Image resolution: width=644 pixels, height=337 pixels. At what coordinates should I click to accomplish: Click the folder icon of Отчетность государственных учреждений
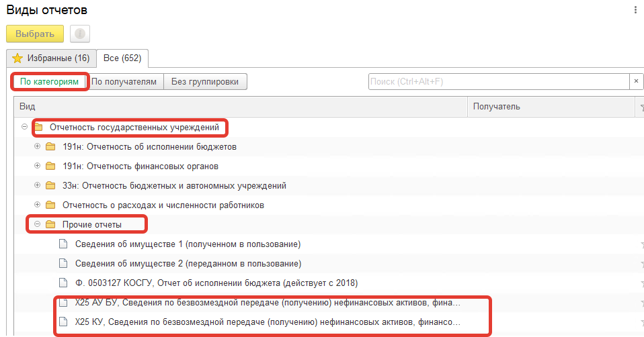coord(38,127)
